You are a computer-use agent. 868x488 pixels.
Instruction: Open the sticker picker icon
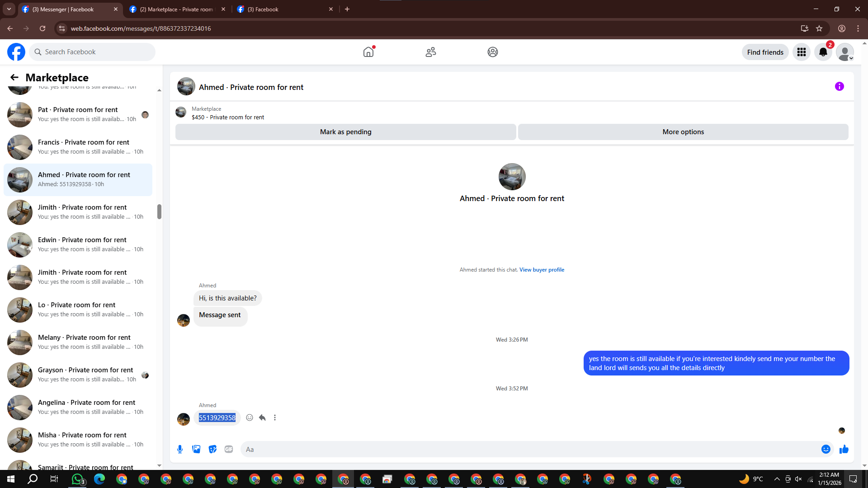point(212,449)
